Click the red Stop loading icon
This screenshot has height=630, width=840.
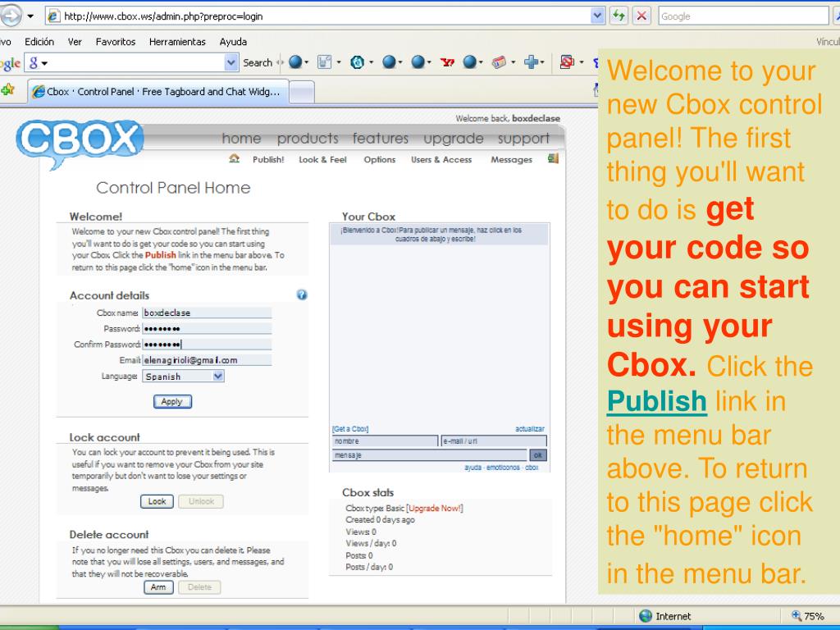coord(641,16)
